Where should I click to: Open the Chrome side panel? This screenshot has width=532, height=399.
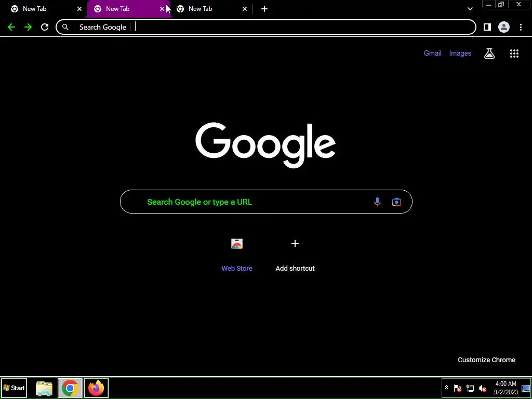(487, 27)
